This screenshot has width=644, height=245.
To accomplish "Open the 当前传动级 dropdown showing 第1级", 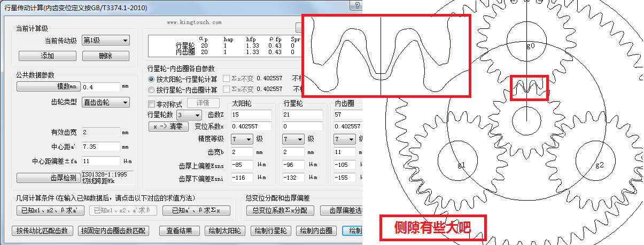I will tap(105, 40).
